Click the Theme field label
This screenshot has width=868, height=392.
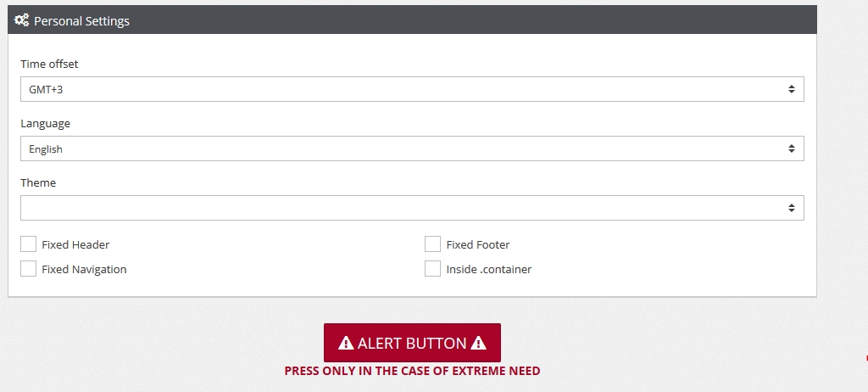pyautogui.click(x=38, y=183)
